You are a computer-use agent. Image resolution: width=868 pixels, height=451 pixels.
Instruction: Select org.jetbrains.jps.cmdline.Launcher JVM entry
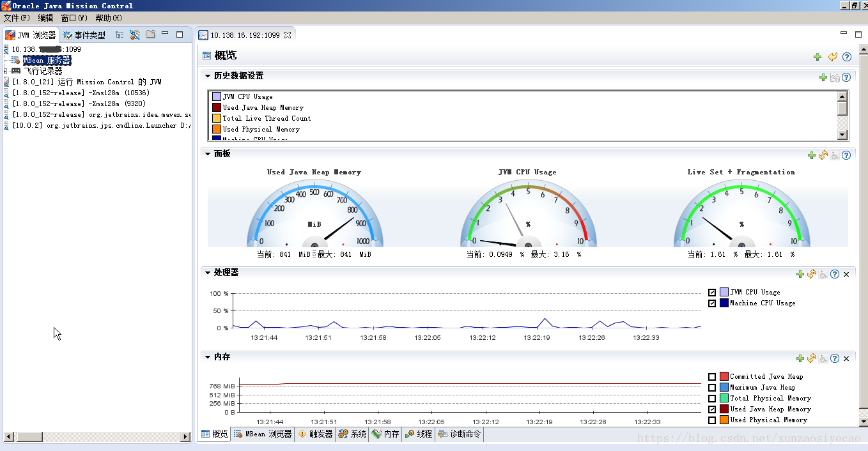(101, 125)
